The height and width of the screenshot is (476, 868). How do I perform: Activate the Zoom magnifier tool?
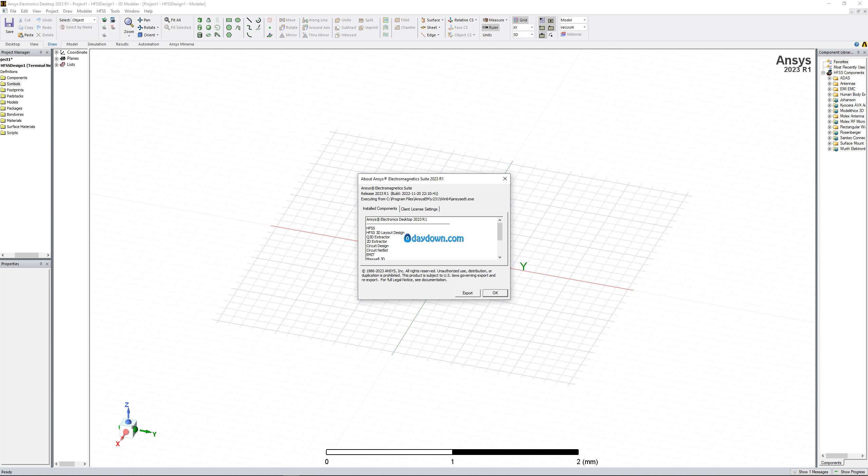129,23
